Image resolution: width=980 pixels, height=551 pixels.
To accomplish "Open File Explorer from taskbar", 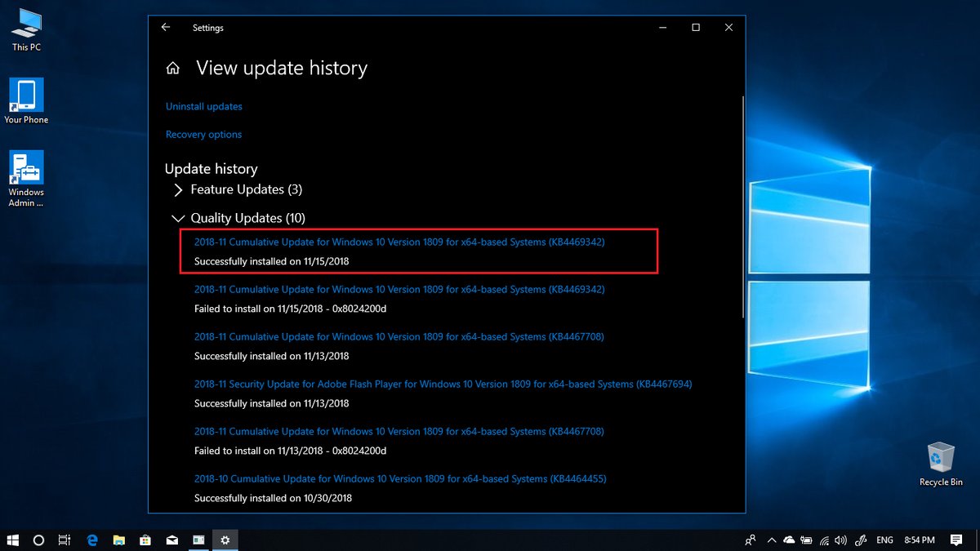I will [118, 540].
